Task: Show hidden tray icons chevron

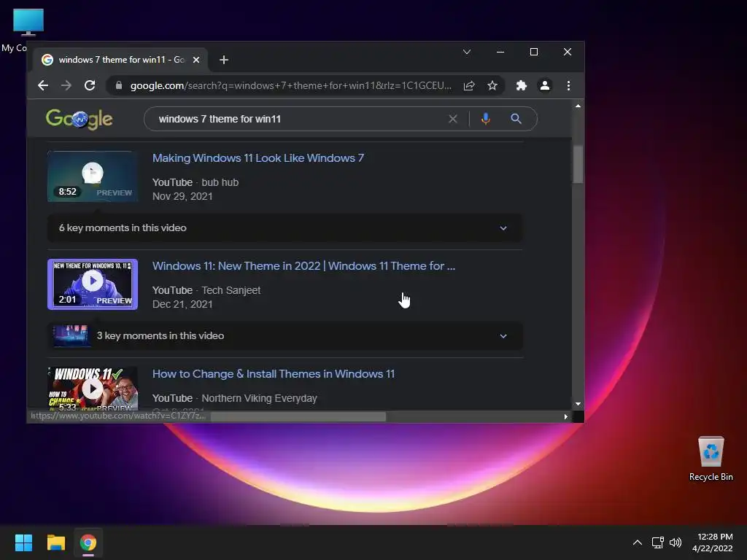Action: (x=638, y=542)
